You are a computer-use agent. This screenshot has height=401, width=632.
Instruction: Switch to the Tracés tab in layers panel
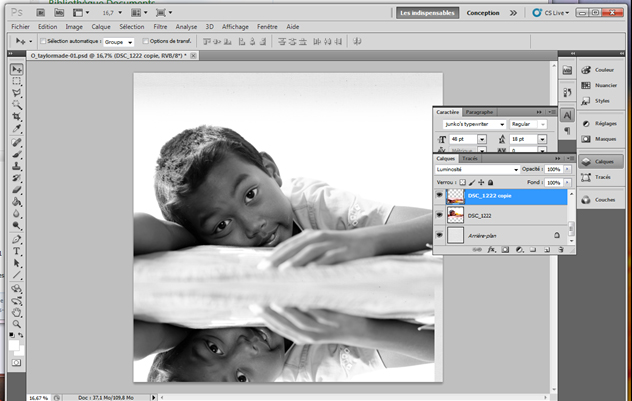coord(470,158)
